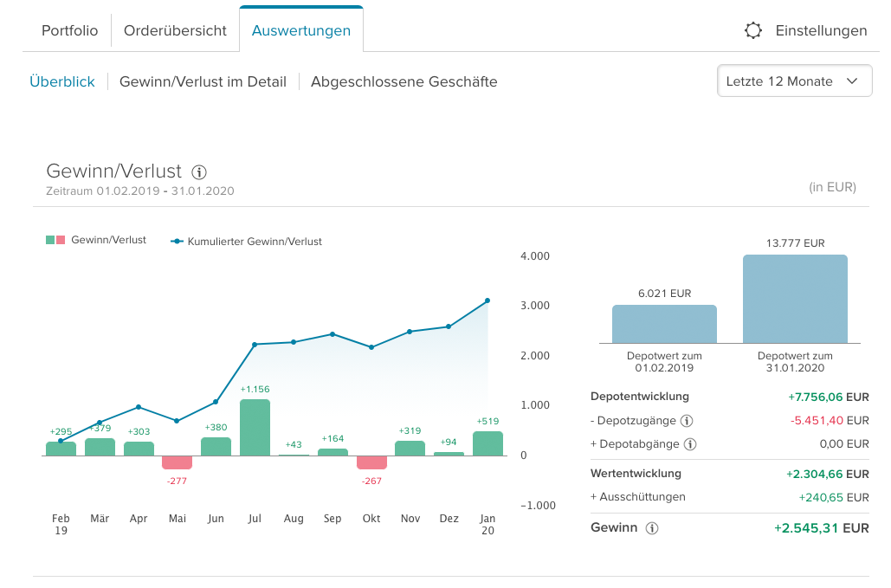The height and width of the screenshot is (588, 891).
Task: Click the August +43 bar label
Action: pos(294,444)
